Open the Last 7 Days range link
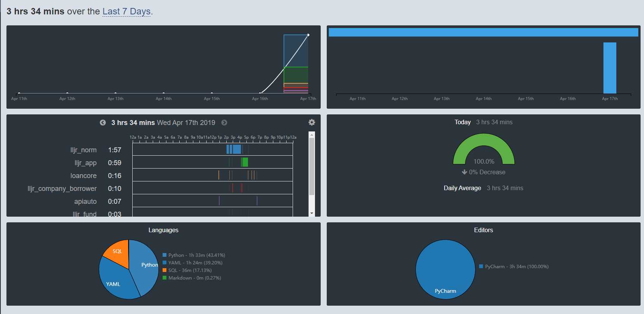 coord(127,11)
